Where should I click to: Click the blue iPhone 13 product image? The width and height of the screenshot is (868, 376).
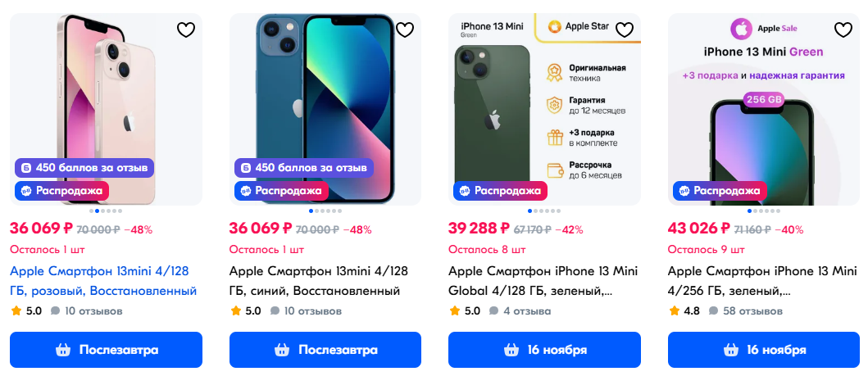325,110
